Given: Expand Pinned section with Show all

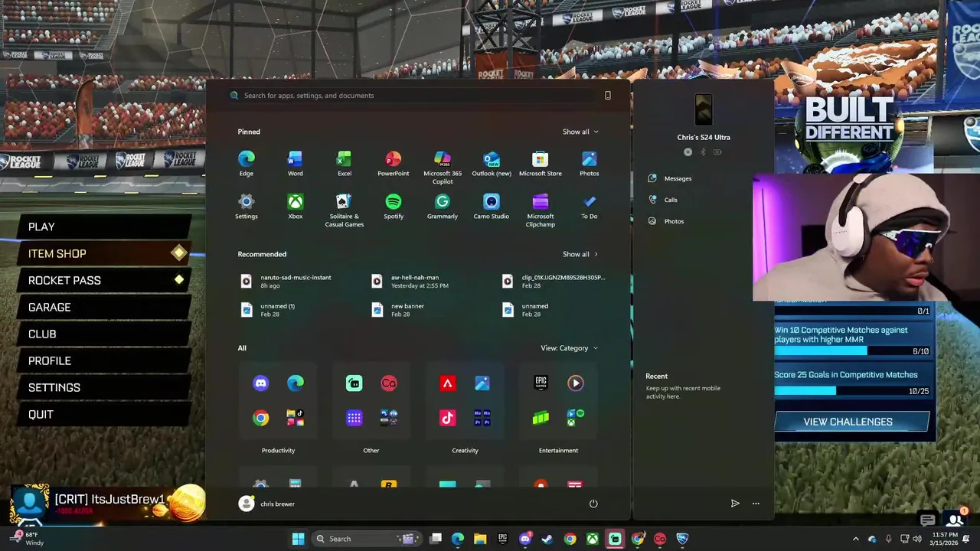Looking at the screenshot, I should (x=580, y=132).
